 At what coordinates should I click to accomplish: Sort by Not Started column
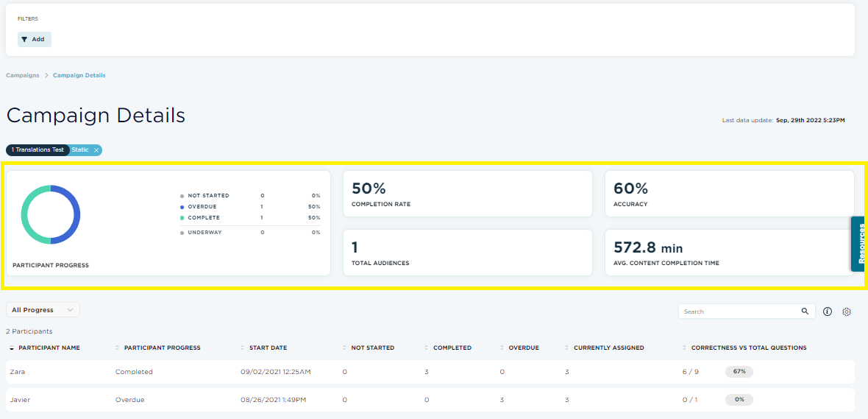coord(369,348)
